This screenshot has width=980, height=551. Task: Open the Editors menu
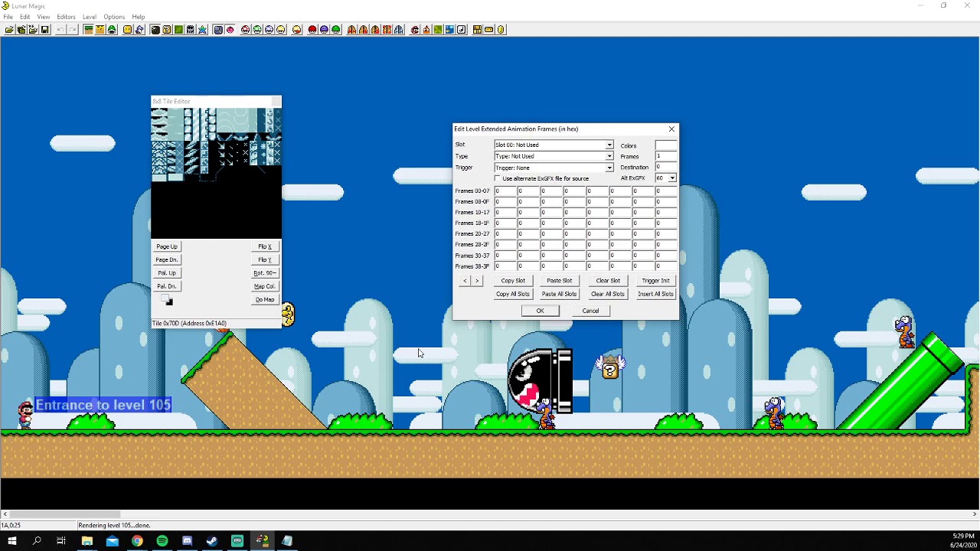click(x=66, y=17)
